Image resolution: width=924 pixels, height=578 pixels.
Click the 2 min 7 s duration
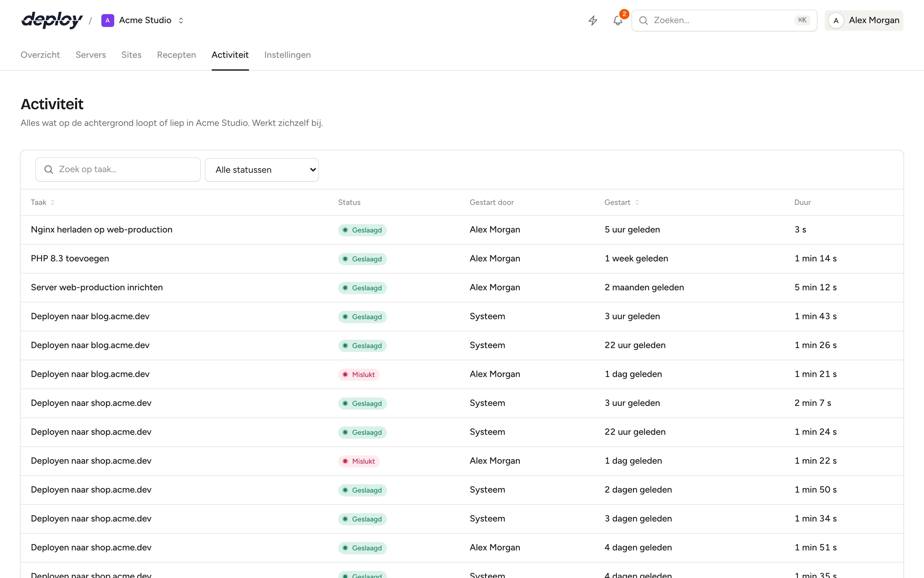click(x=812, y=403)
